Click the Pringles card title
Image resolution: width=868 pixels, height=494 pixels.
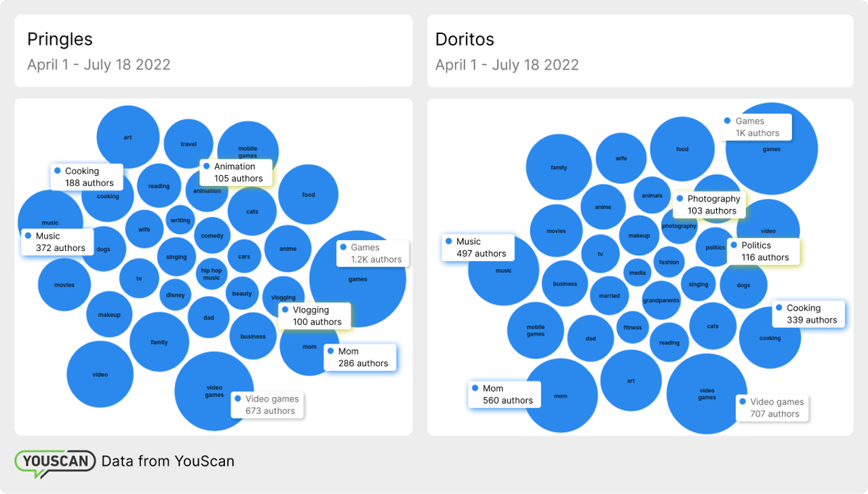(60, 39)
